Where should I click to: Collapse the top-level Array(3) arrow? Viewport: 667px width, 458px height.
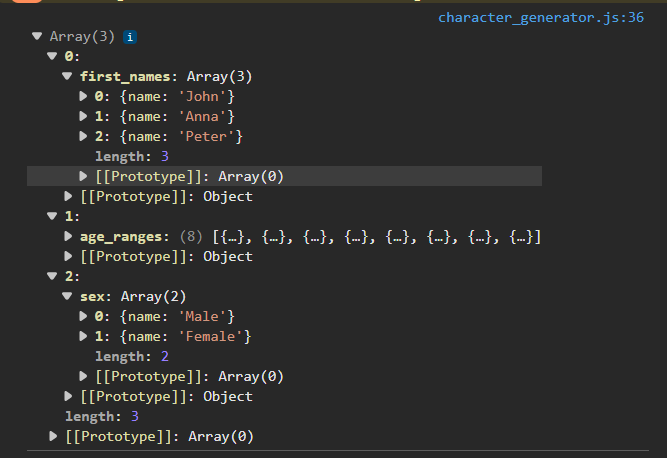[x=37, y=36]
